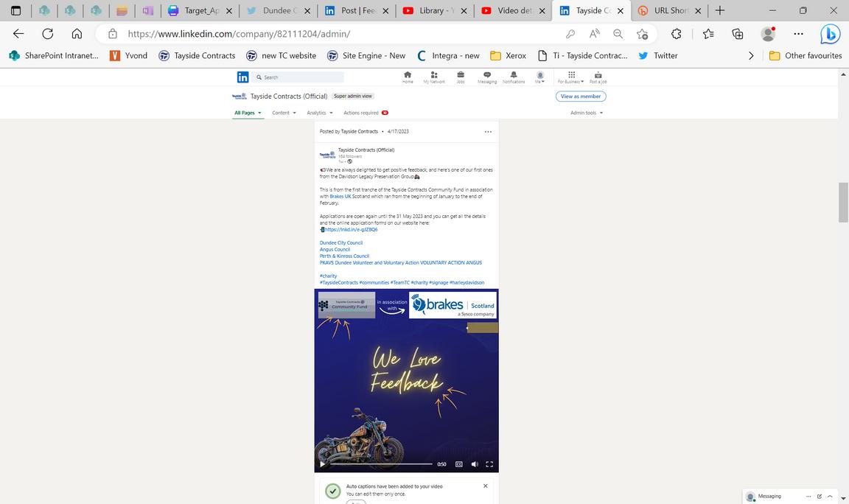The height and width of the screenshot is (504, 849).
Task: Open Actions required menu item
Action: 366,113
